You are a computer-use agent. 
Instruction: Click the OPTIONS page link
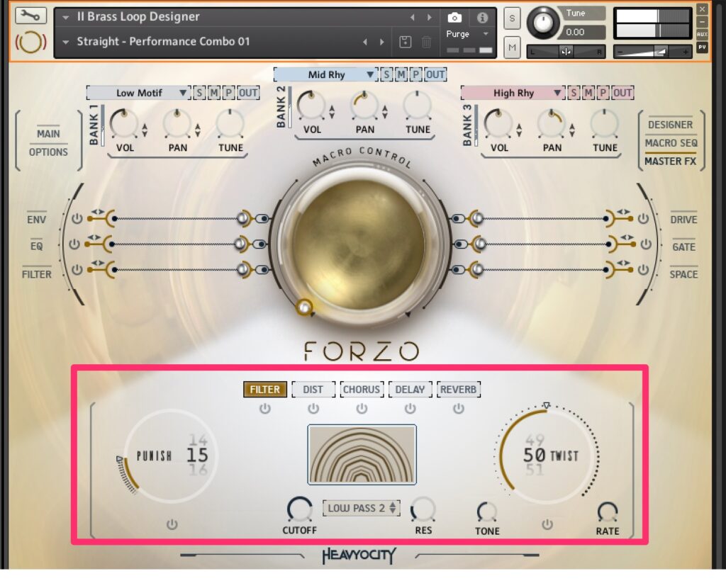[48, 152]
